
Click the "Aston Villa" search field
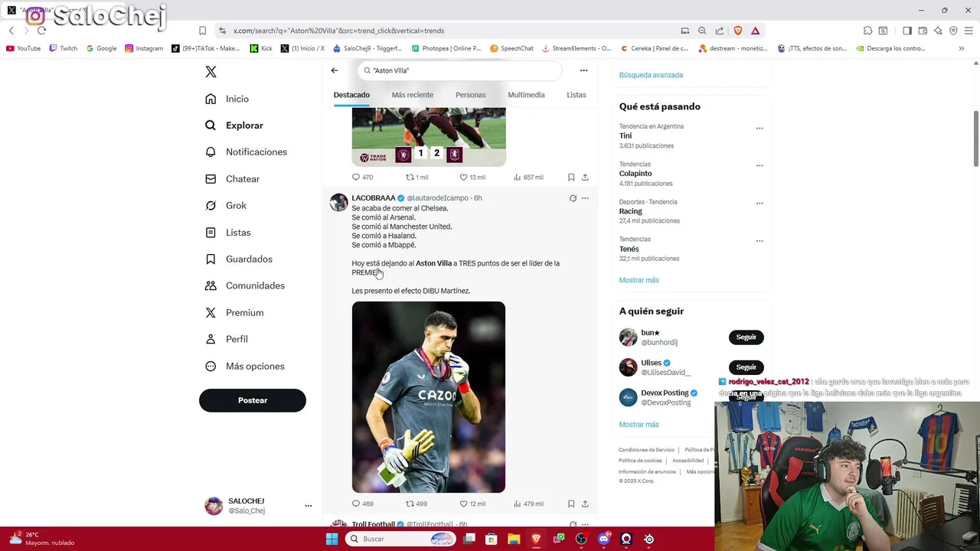459,70
